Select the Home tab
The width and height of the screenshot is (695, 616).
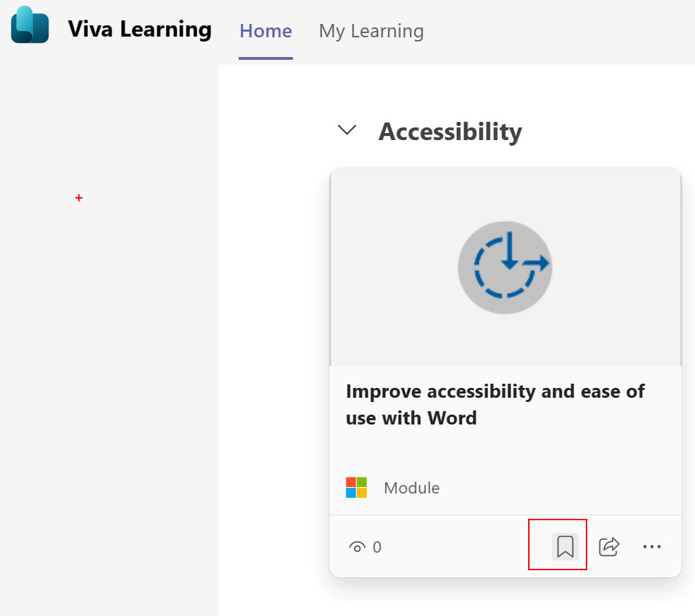265,31
